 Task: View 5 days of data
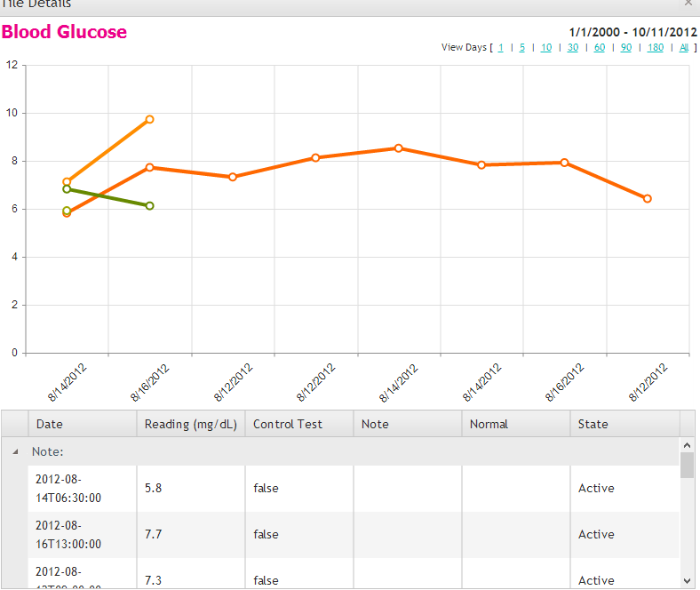tap(521, 47)
